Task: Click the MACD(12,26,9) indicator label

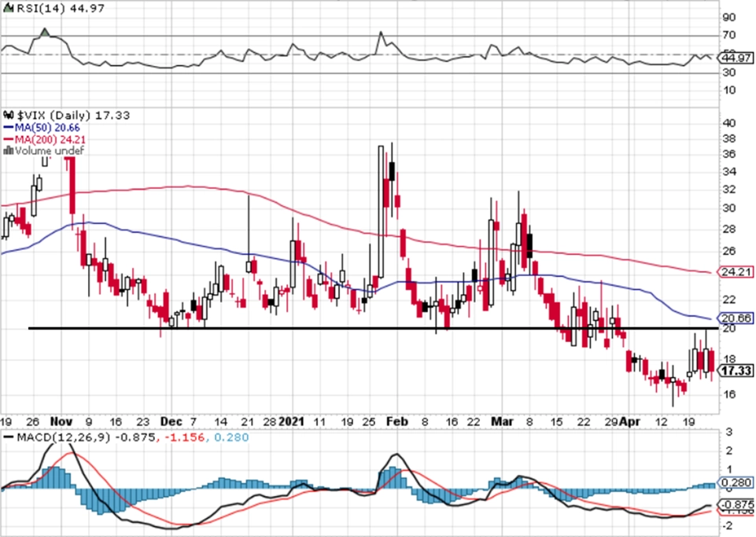Action: coord(64,438)
